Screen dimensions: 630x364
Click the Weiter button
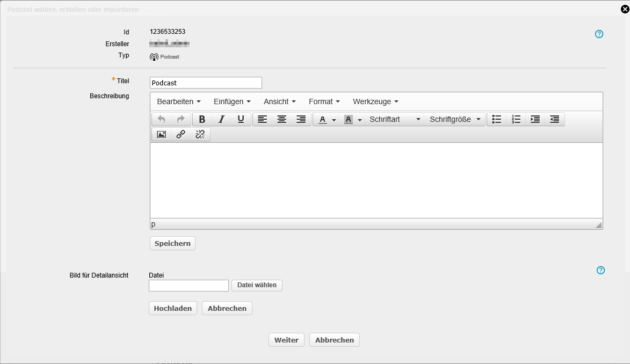(x=286, y=340)
